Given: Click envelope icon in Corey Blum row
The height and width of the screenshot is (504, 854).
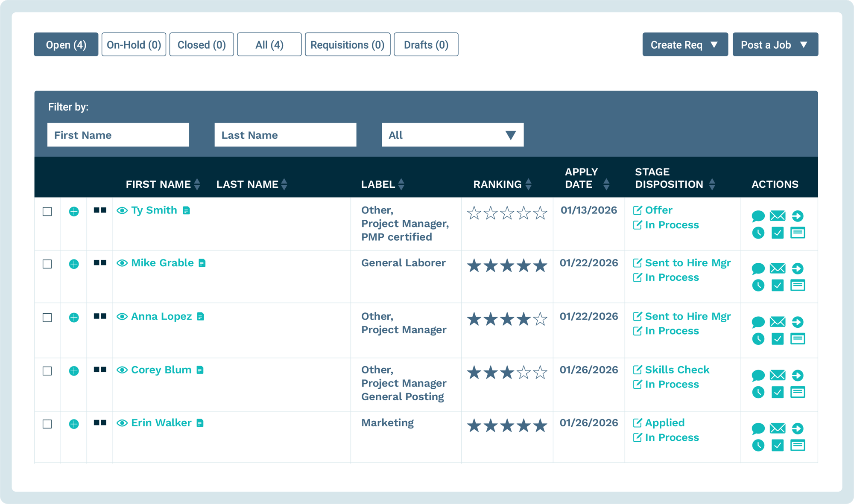Looking at the screenshot, I should tap(778, 375).
